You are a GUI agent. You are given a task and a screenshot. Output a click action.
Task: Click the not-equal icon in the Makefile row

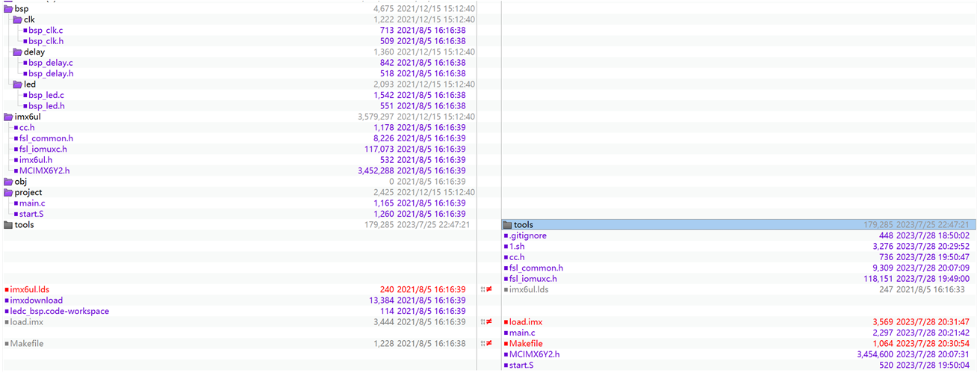(489, 344)
